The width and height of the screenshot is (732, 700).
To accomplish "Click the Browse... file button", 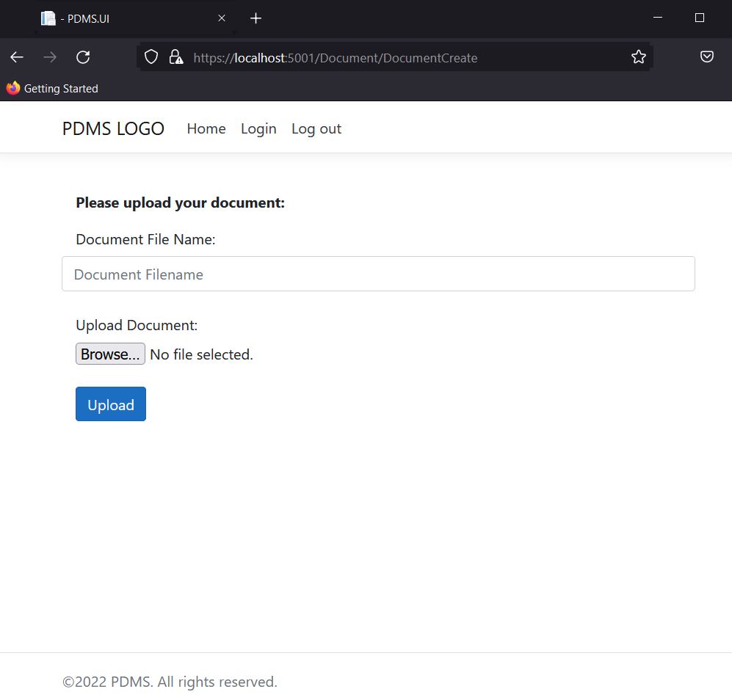I will 110,354.
